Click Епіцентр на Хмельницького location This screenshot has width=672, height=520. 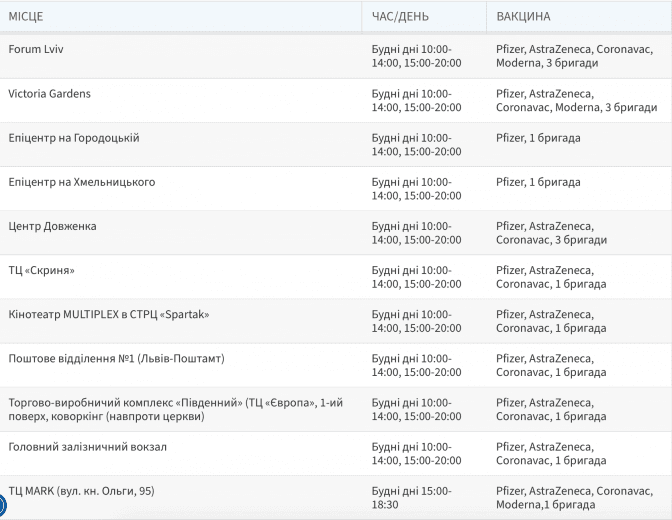click(81, 182)
